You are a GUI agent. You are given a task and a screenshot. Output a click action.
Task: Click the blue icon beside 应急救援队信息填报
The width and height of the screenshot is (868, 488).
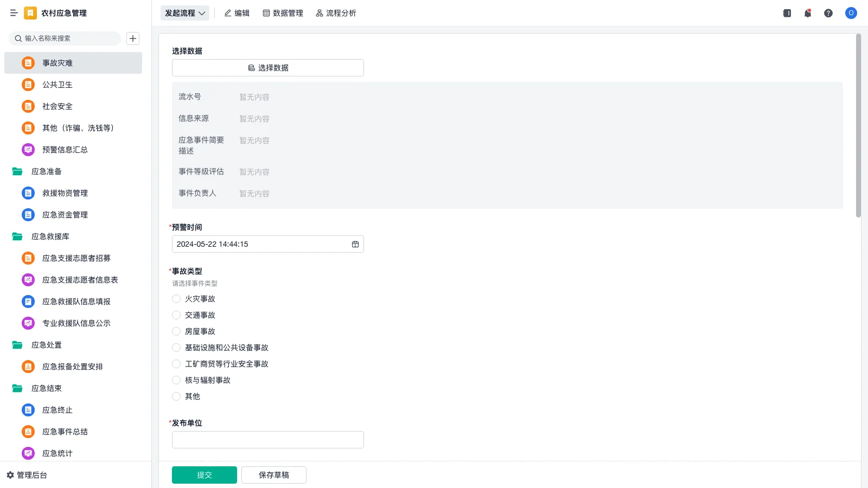coord(28,301)
